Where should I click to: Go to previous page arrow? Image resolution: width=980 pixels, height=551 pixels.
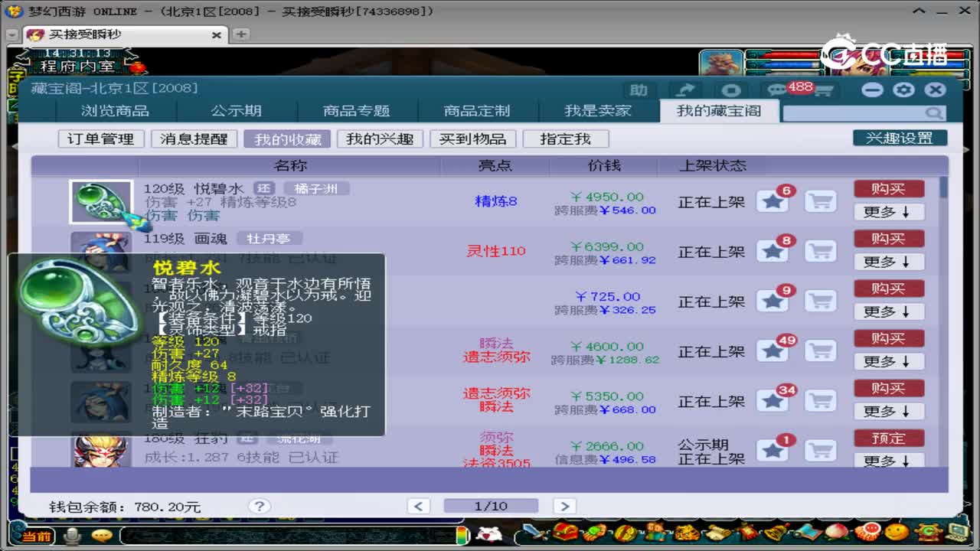tap(418, 506)
